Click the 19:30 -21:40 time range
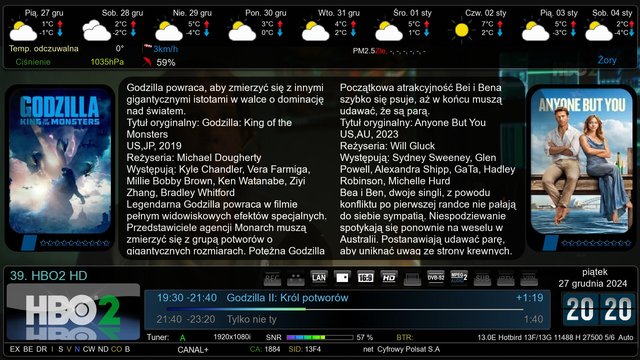Image resolution: width=640 pixels, height=360 pixels. 187,298
